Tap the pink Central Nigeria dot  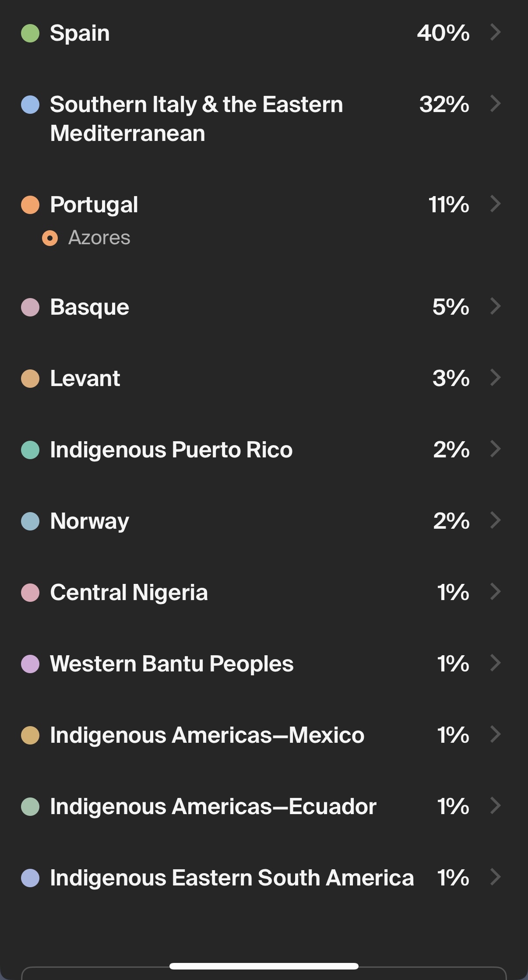30,593
